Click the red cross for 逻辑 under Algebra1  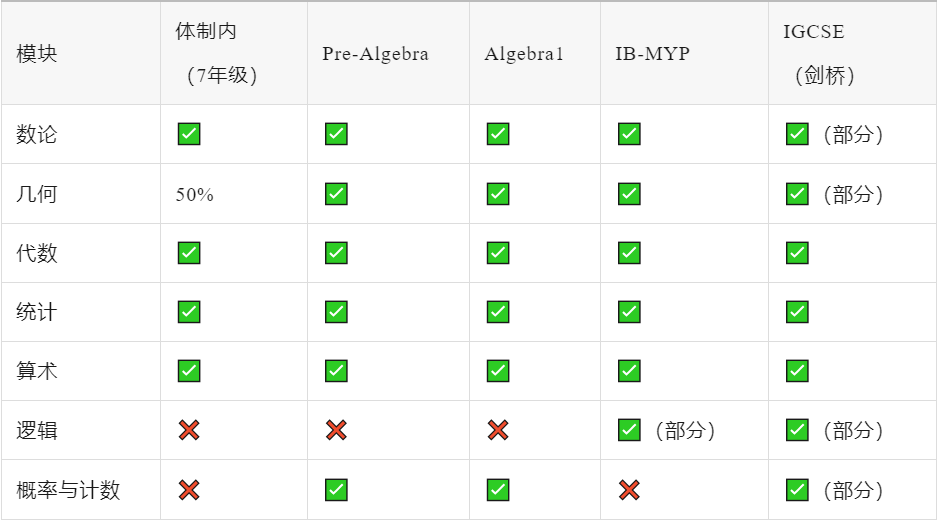(x=498, y=430)
